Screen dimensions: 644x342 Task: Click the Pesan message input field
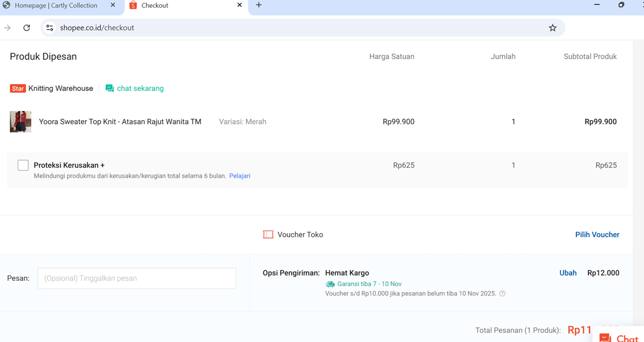(x=137, y=278)
